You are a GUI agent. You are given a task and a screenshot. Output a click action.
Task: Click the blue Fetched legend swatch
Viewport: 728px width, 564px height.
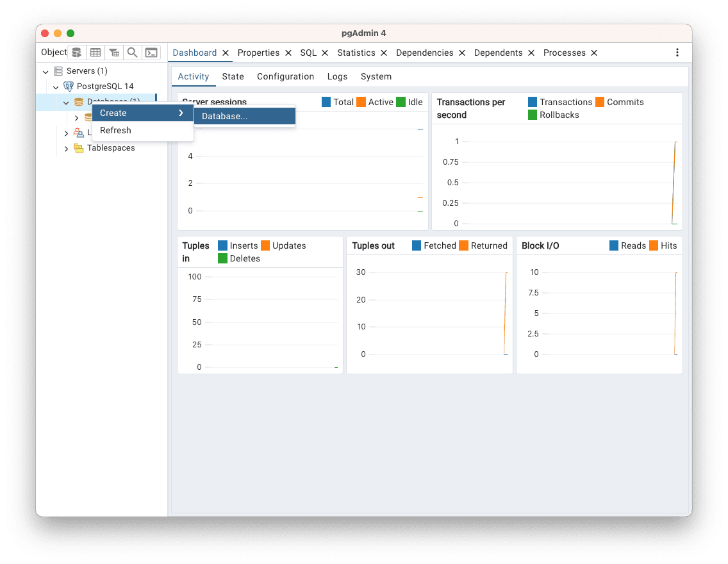pos(417,245)
